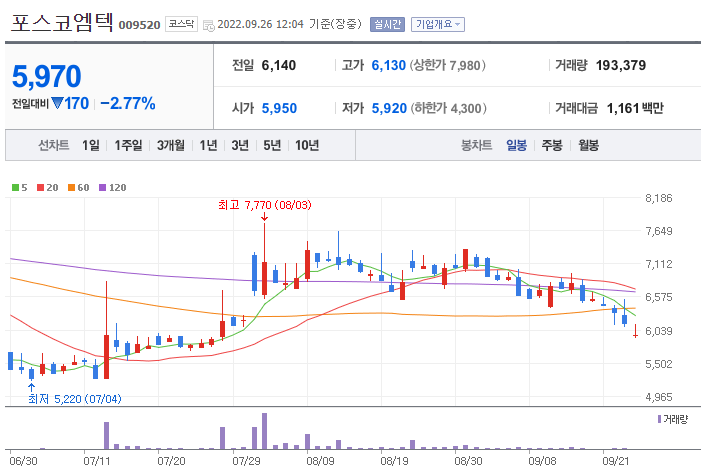The width and height of the screenshot is (701, 471).
Task: Click the current price 5,970
Action: click(x=46, y=76)
